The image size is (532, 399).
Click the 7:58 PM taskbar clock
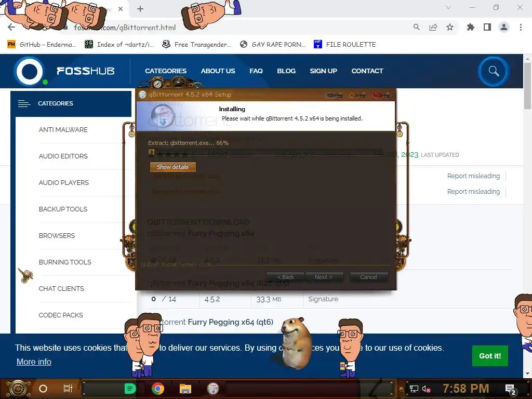(466, 389)
